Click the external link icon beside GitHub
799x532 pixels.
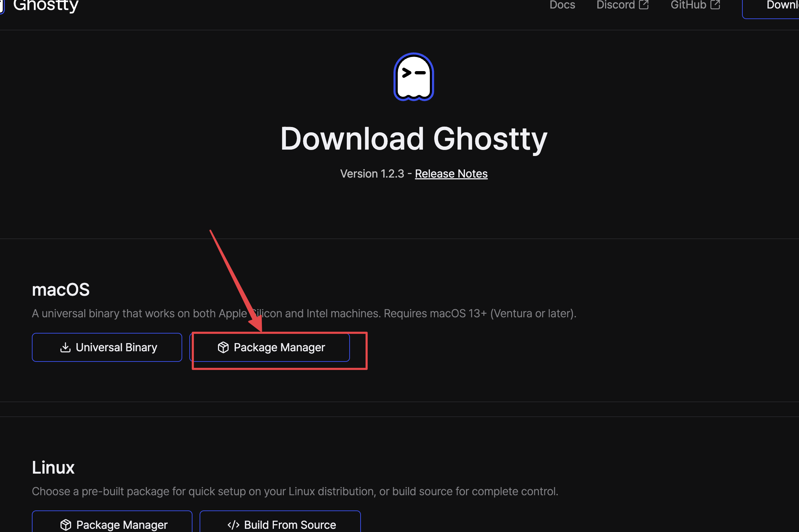pos(715,5)
